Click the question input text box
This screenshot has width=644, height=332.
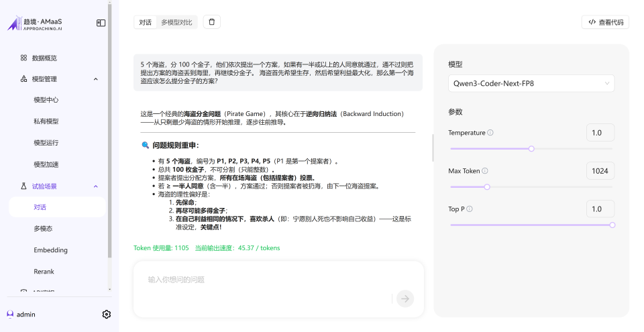(268, 280)
